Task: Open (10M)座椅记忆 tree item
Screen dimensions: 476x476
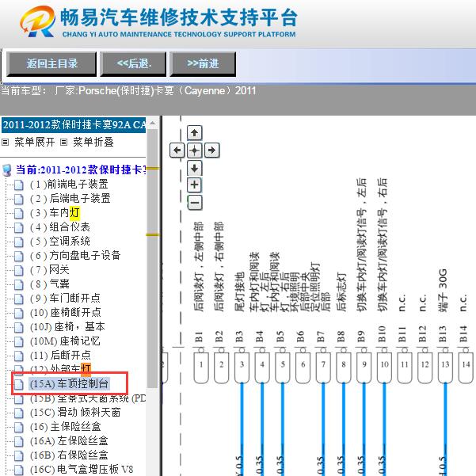Action: point(65,341)
